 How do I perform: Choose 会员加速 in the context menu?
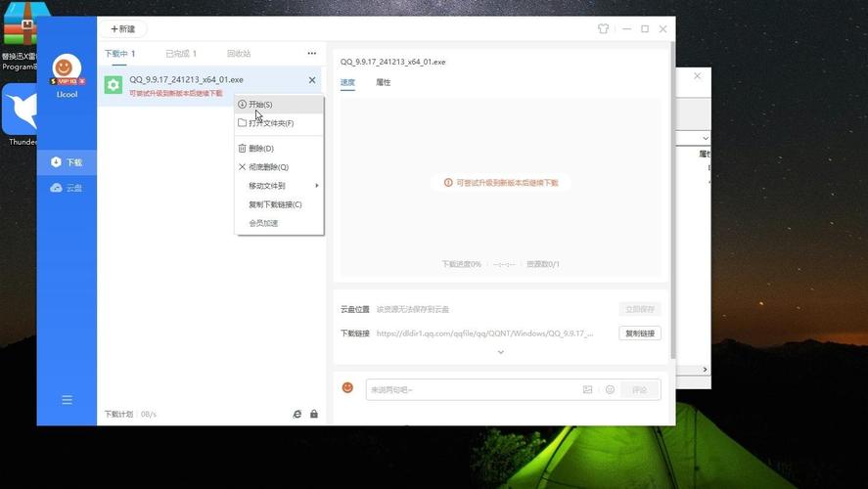279,224
